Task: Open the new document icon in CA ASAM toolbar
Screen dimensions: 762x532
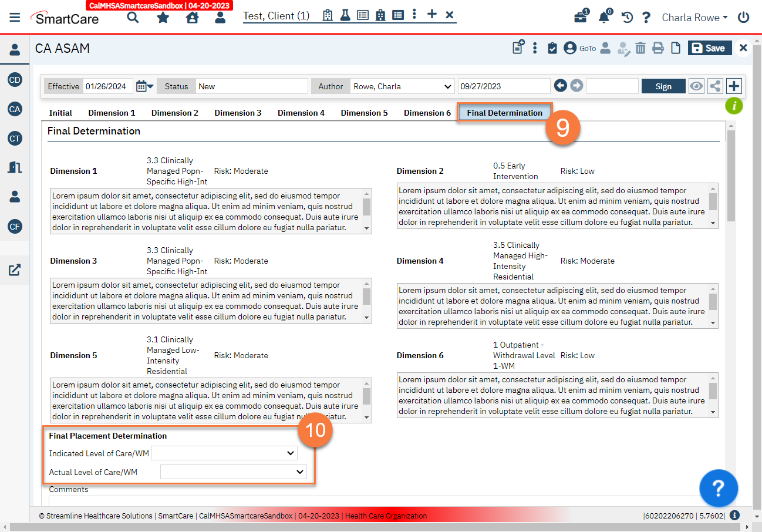Action: 518,48
